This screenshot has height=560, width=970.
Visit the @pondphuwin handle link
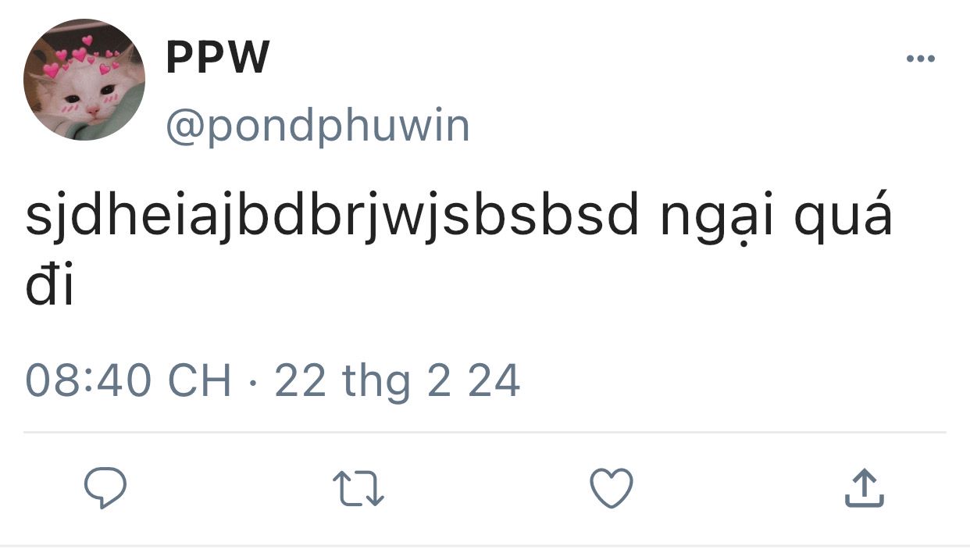click(x=318, y=127)
